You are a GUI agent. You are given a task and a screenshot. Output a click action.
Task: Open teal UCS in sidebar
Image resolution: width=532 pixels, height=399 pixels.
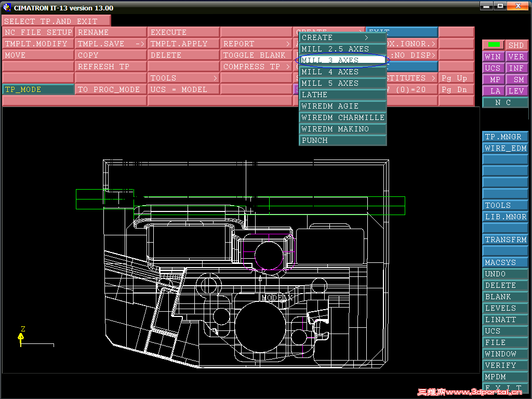click(505, 331)
